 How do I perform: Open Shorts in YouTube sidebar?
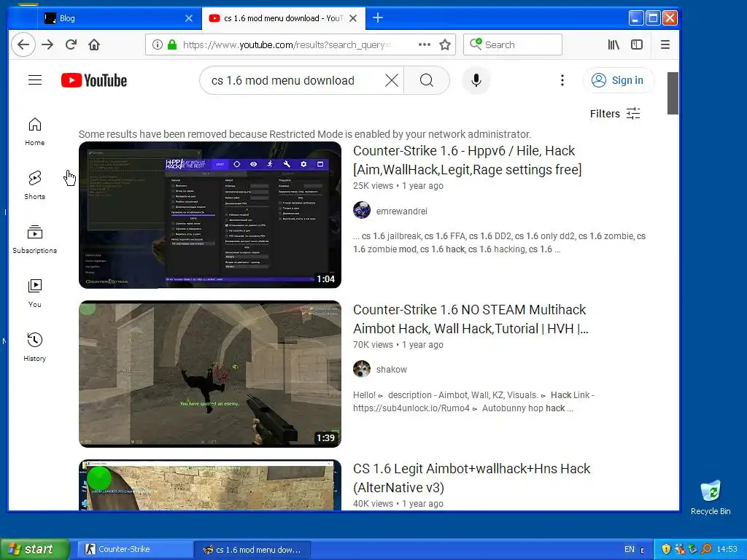(35, 186)
